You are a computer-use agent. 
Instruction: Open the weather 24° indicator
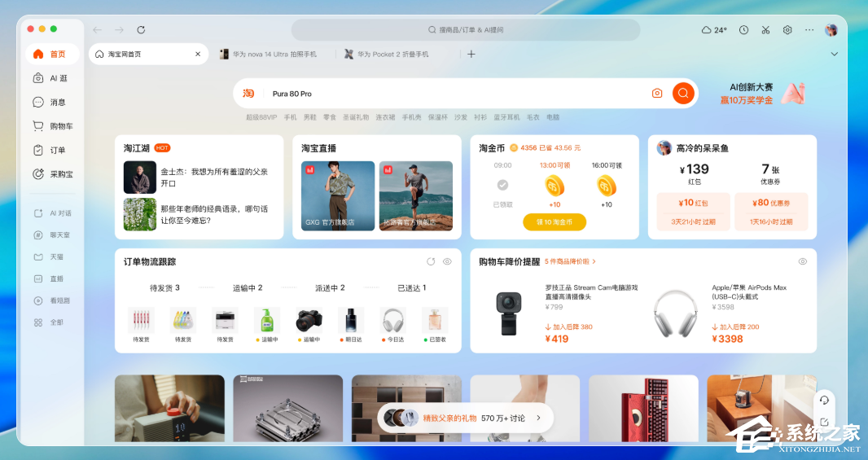coord(714,30)
